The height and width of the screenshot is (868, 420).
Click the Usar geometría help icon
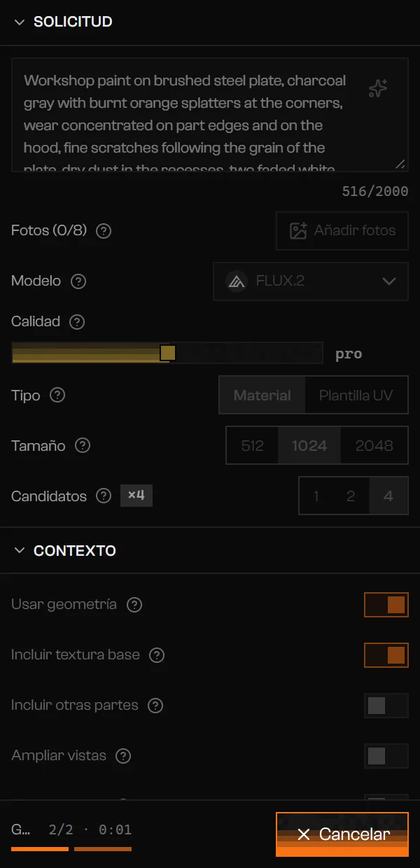coord(134,604)
